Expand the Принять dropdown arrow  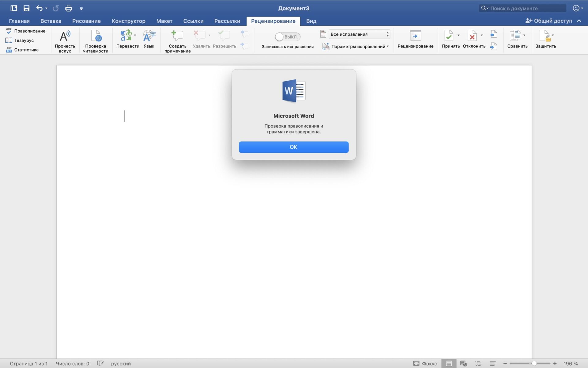[x=458, y=35]
